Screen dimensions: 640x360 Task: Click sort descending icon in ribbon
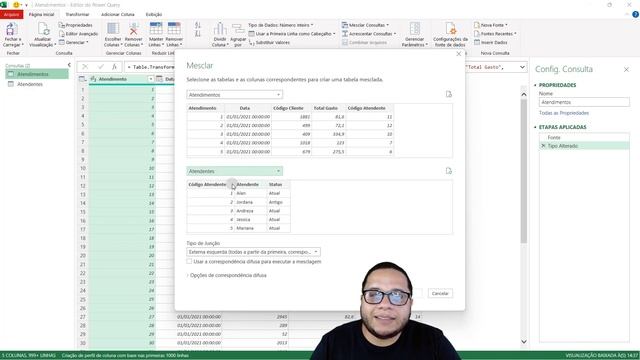[198, 34]
